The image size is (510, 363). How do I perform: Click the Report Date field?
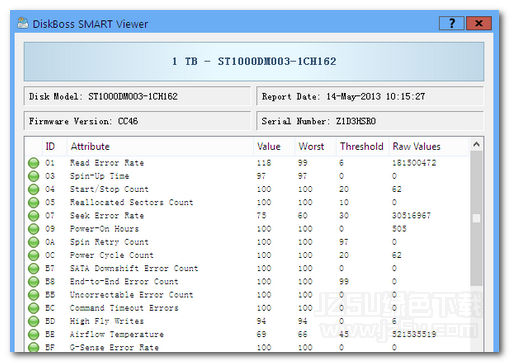370,97
